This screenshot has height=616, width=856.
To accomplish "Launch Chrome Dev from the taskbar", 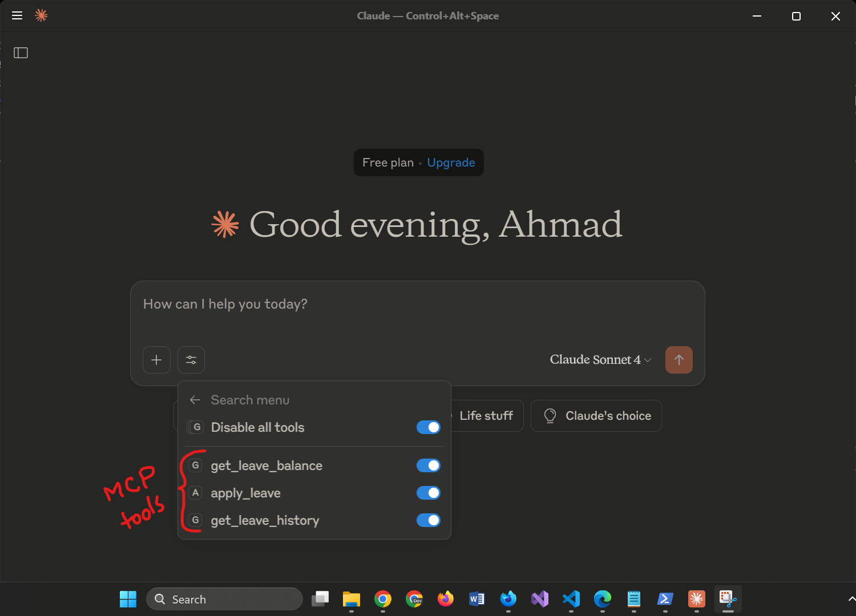I will click(414, 599).
